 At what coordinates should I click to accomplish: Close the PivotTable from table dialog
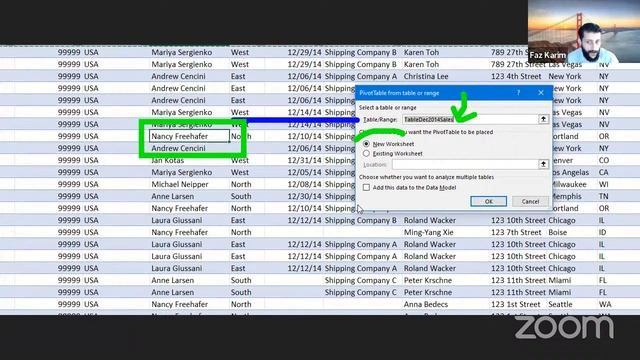point(541,93)
